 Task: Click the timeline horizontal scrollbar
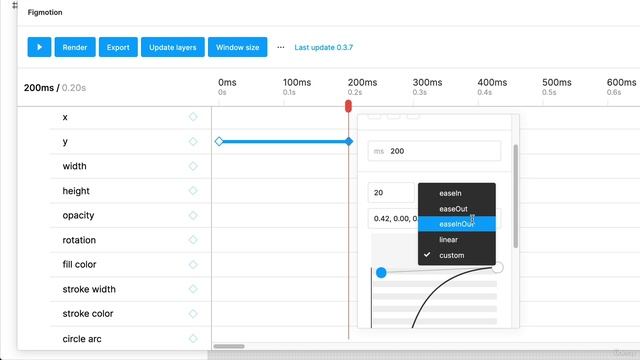point(229,346)
